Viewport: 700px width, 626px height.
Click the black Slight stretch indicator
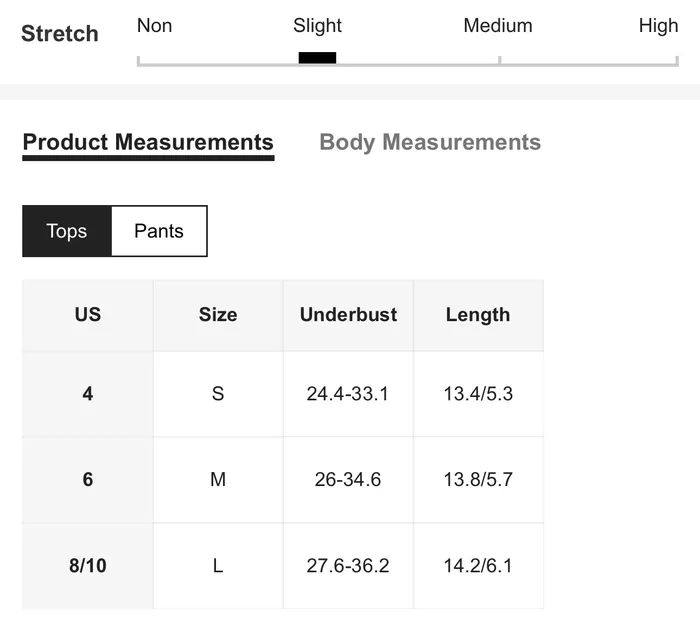pyautogui.click(x=317, y=58)
